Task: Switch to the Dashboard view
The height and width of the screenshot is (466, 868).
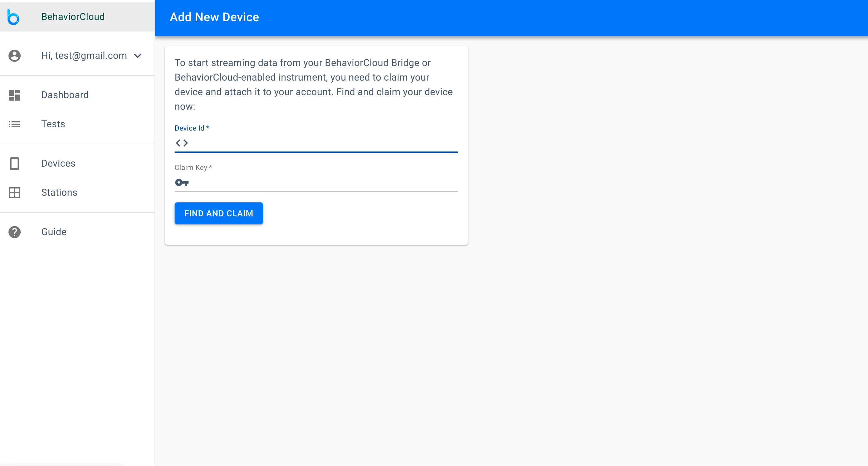Action: (65, 95)
